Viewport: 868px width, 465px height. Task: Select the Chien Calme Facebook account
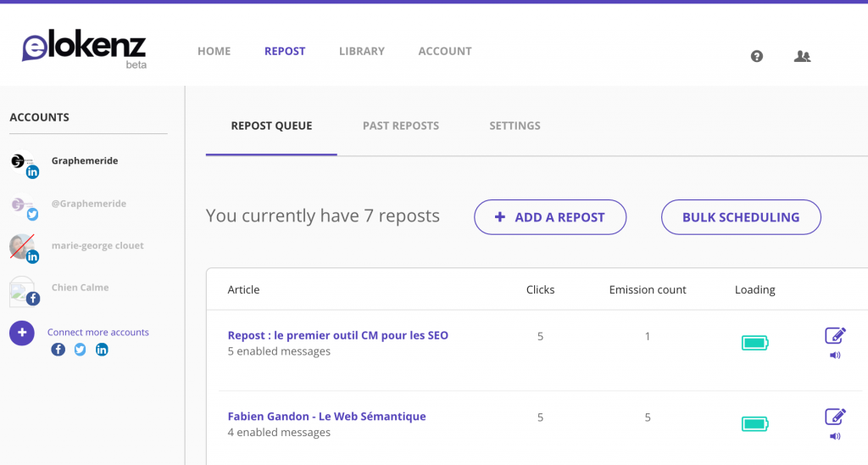(x=80, y=288)
